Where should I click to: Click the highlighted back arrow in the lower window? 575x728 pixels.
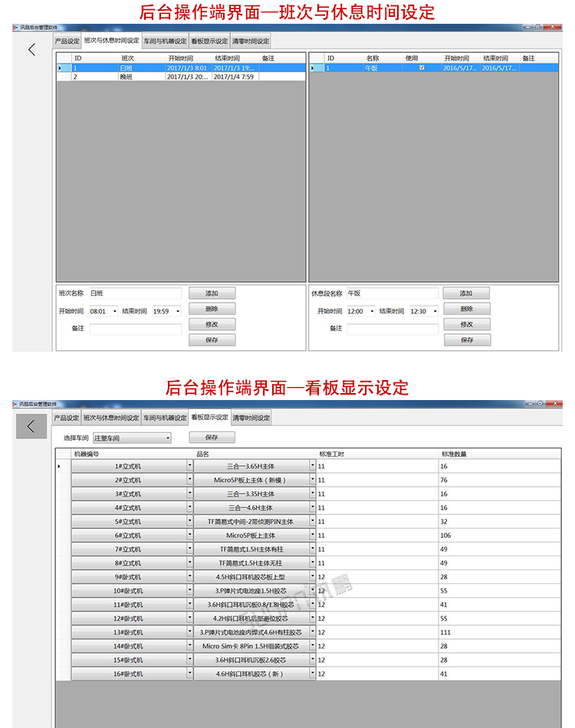point(31,427)
